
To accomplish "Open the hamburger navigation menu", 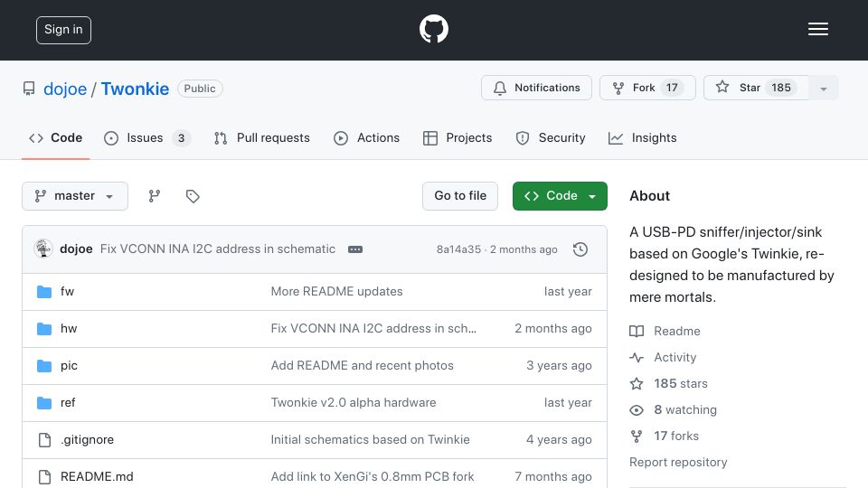I will (x=817, y=29).
